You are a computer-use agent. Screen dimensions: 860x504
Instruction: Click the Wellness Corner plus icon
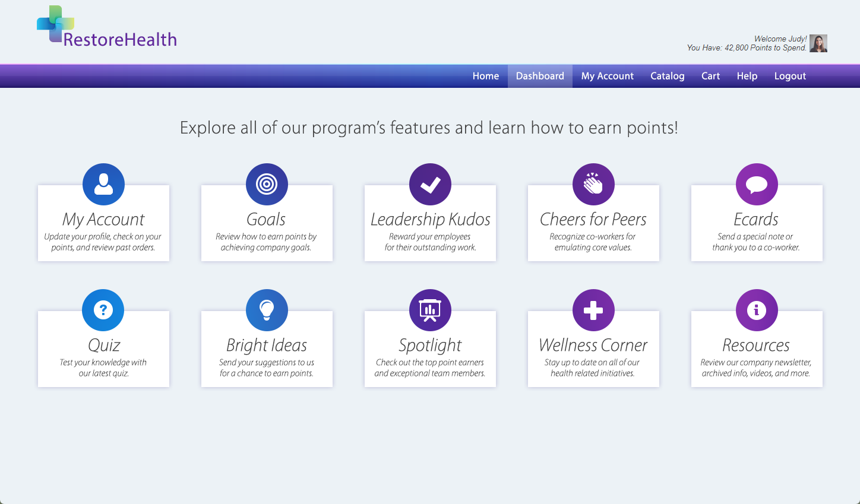593,309
